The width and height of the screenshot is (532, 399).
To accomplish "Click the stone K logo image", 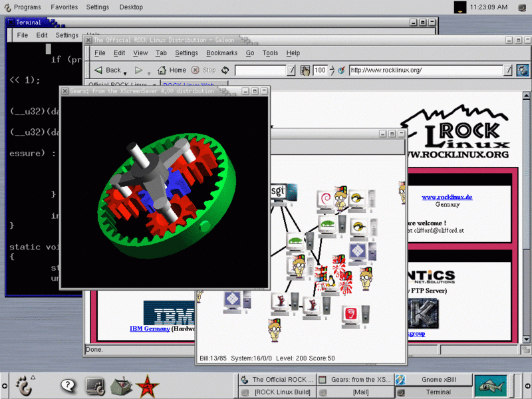I will pos(424,313).
